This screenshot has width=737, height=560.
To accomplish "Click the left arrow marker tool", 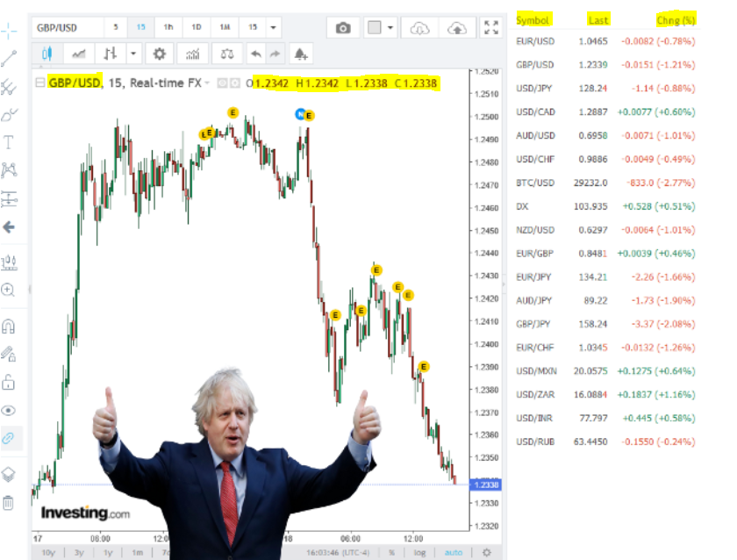I will tap(9, 227).
